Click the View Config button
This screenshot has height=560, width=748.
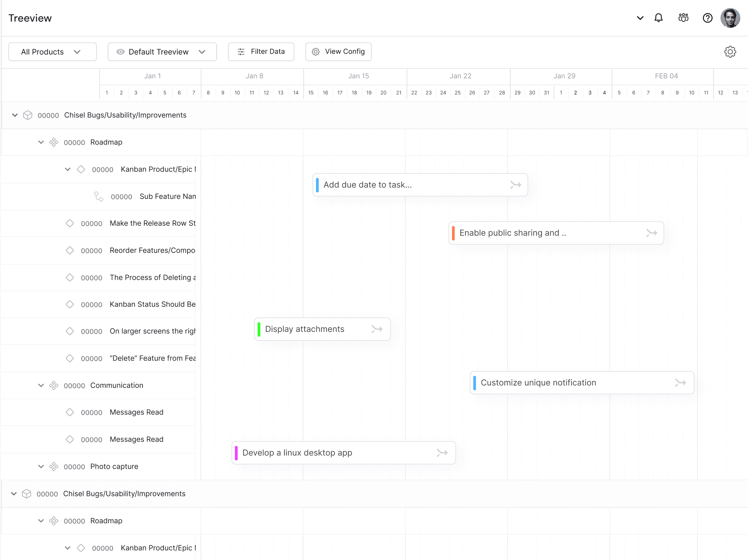pos(338,52)
